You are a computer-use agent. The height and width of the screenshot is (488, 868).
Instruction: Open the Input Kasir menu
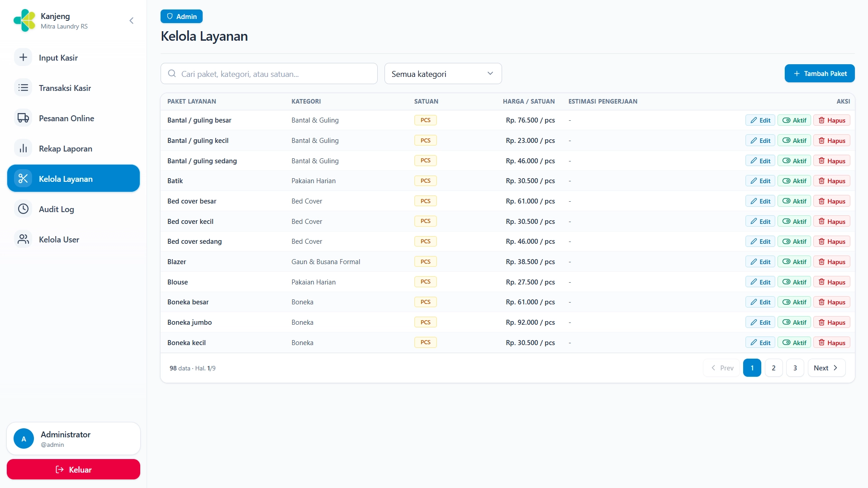pyautogui.click(x=73, y=57)
